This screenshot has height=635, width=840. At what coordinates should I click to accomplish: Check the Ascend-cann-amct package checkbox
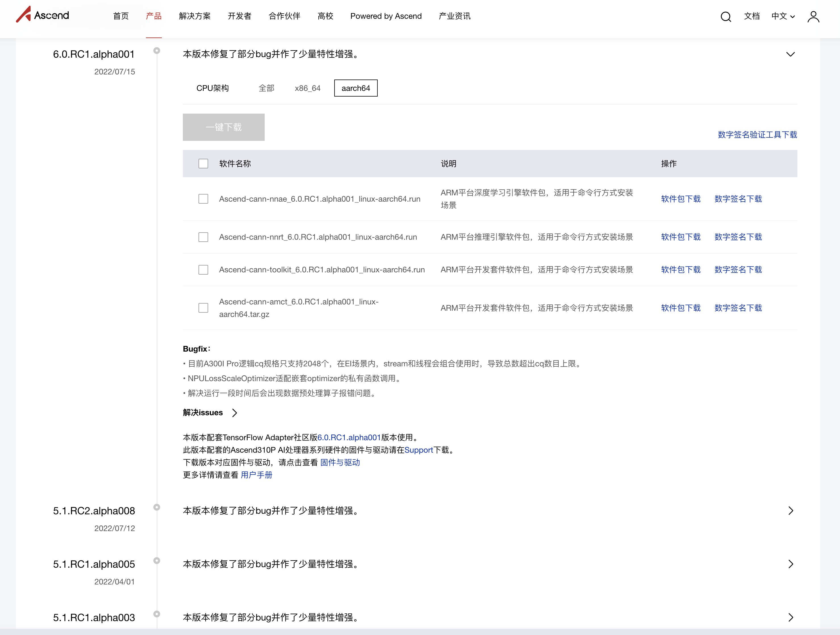203,308
